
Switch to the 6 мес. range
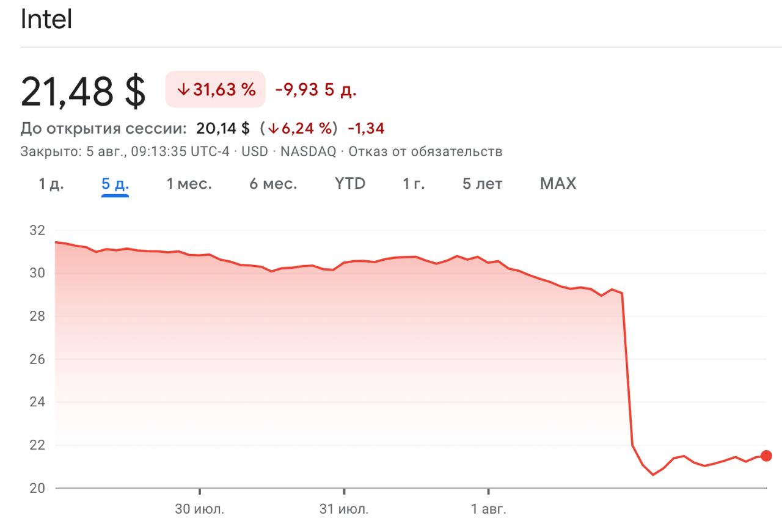[272, 183]
